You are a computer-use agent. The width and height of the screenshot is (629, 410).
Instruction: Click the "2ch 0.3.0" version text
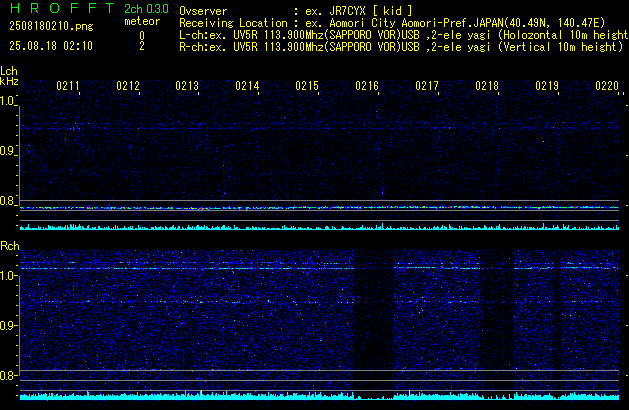click(146, 9)
